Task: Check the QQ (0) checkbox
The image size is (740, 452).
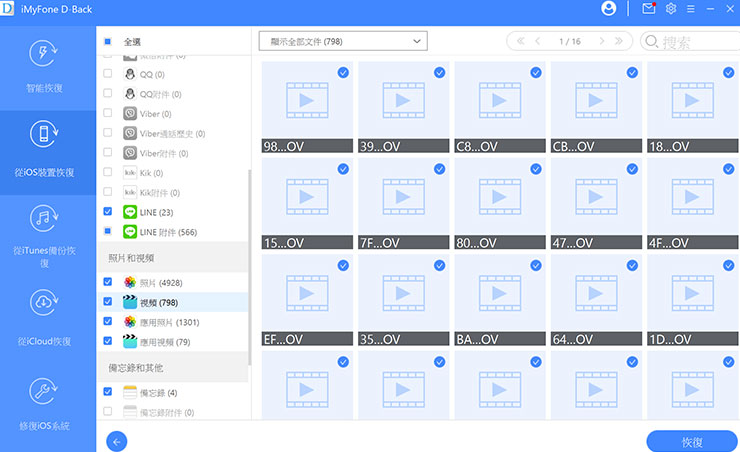Action: (x=108, y=74)
